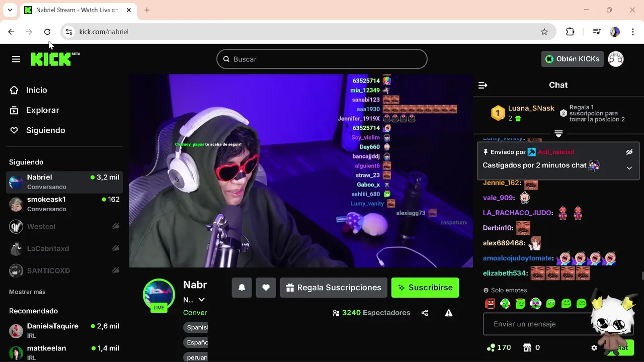Click Mostrar más under followed channels

(27, 292)
